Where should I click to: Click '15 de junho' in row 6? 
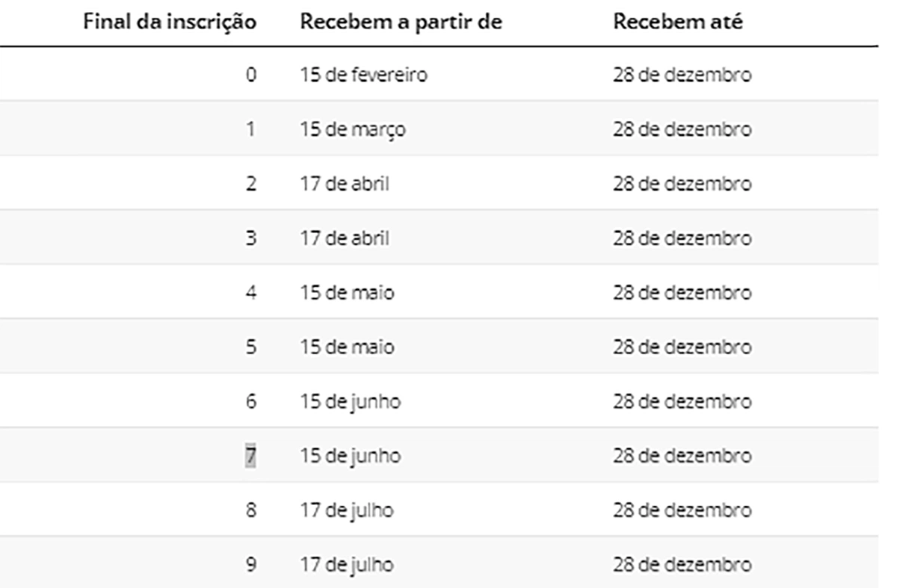coord(350,402)
